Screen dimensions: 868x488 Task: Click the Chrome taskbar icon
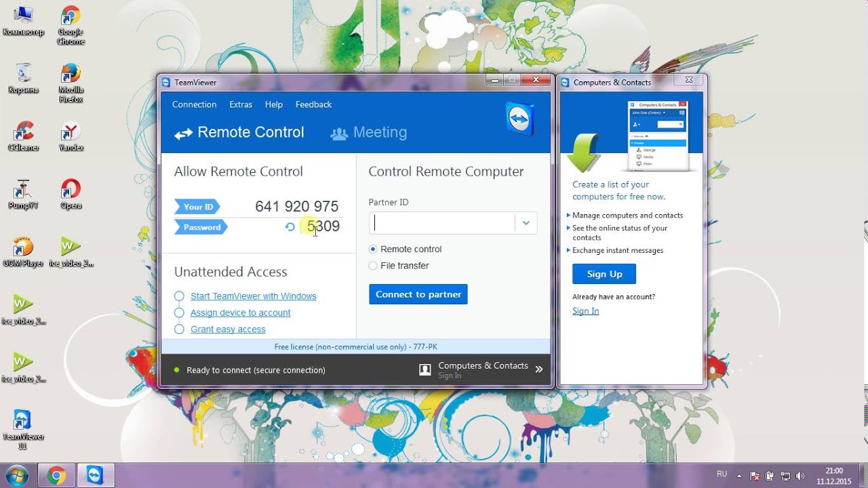[56, 476]
